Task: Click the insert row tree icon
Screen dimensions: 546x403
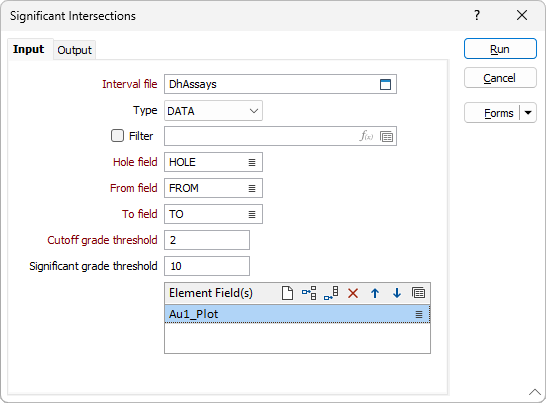Action: (x=309, y=293)
